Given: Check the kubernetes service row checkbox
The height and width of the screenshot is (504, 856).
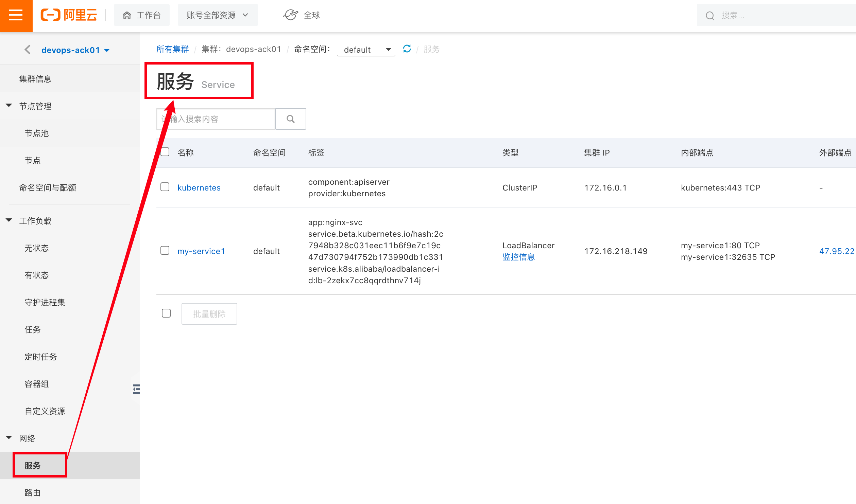Looking at the screenshot, I should coord(165,187).
